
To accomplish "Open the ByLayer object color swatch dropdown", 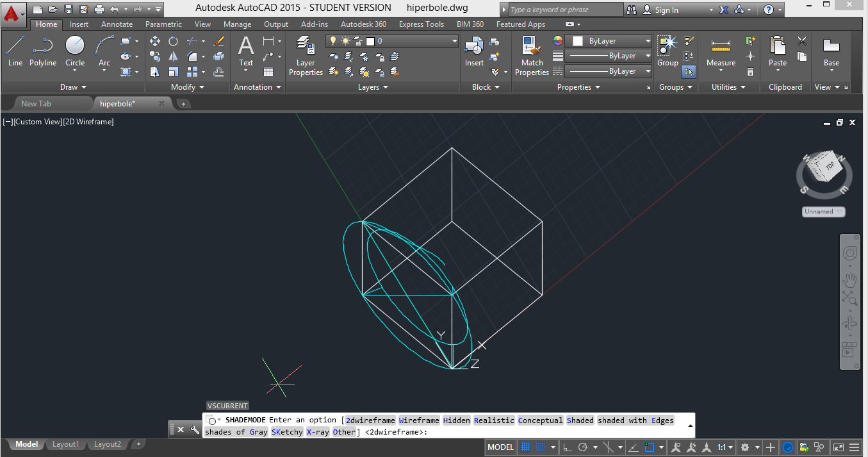I will click(609, 40).
